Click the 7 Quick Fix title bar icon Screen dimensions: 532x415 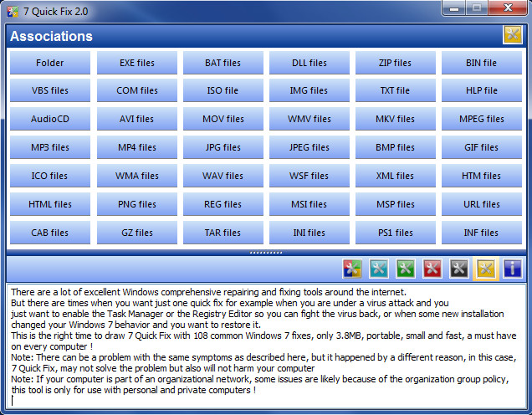coord(13,12)
